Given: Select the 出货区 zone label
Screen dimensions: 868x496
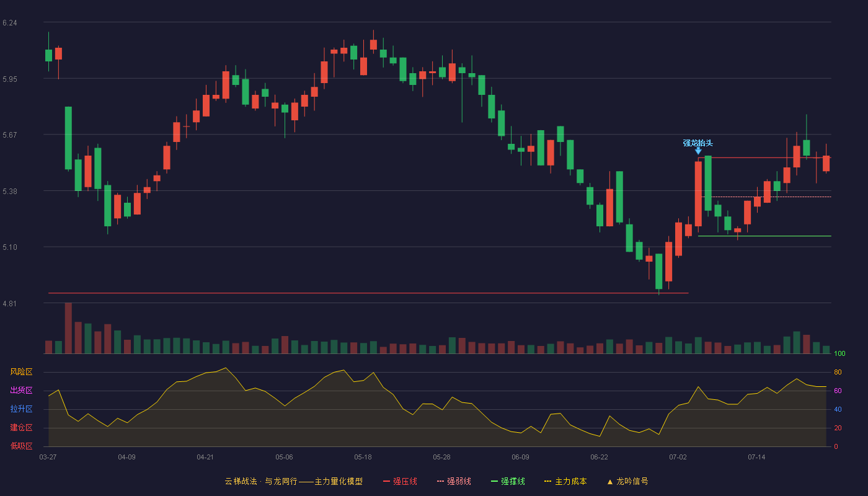Looking at the screenshot, I should [21, 391].
